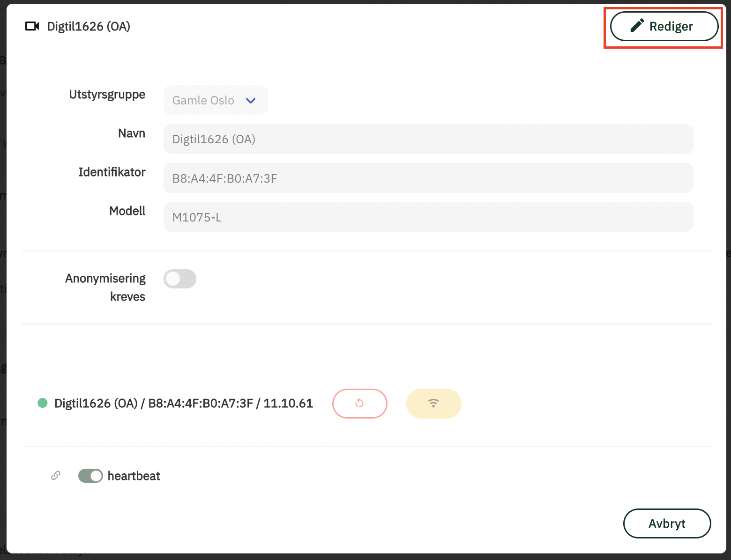Click the link icon beside heartbeat

coord(56,476)
